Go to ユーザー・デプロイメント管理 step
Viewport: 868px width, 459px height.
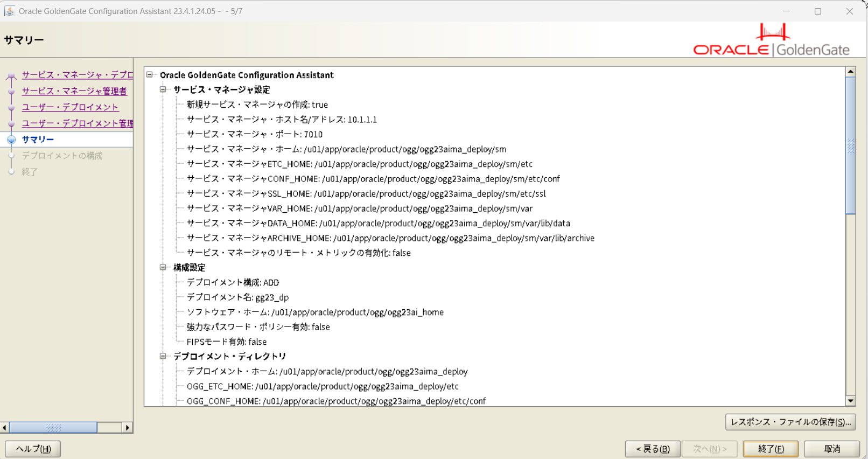78,123
